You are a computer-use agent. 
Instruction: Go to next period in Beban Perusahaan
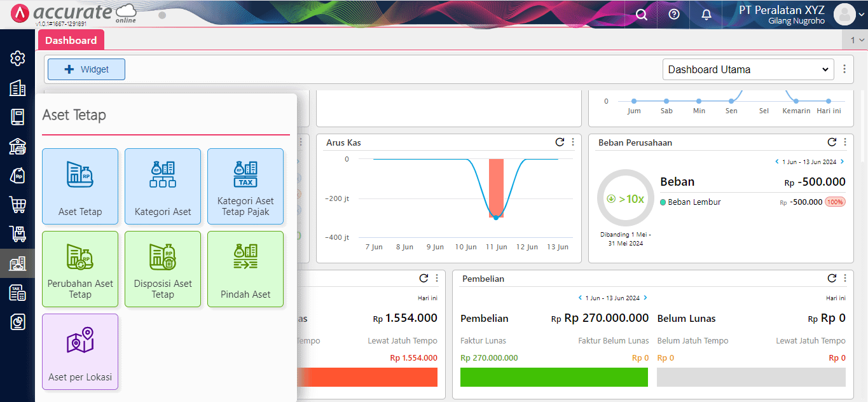click(x=843, y=162)
